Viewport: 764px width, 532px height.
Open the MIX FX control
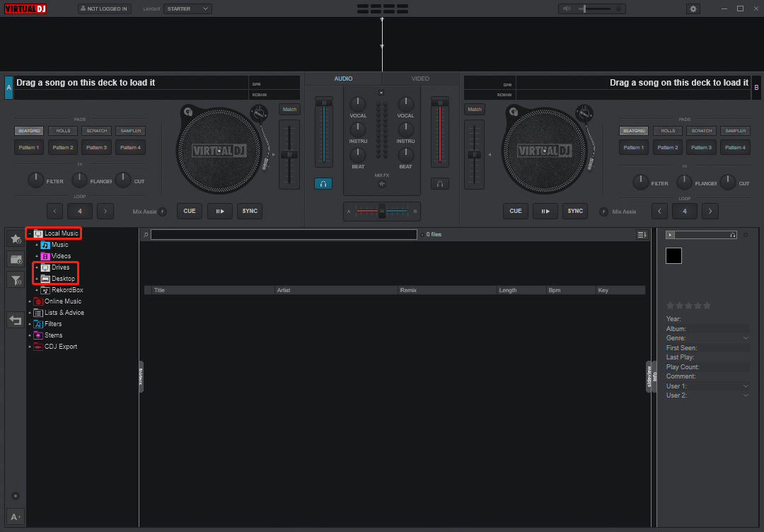click(x=381, y=184)
